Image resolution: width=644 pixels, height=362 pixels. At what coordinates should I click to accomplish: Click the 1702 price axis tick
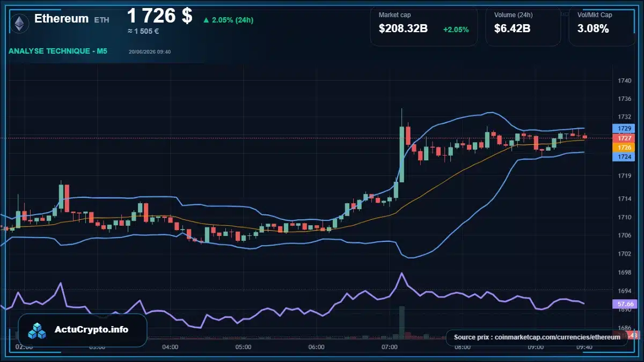pyautogui.click(x=624, y=254)
